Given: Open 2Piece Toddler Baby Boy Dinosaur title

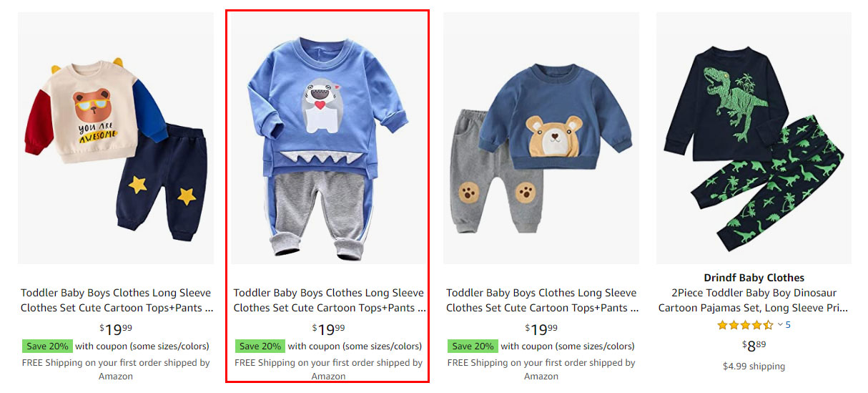Looking at the screenshot, I should tap(754, 300).
